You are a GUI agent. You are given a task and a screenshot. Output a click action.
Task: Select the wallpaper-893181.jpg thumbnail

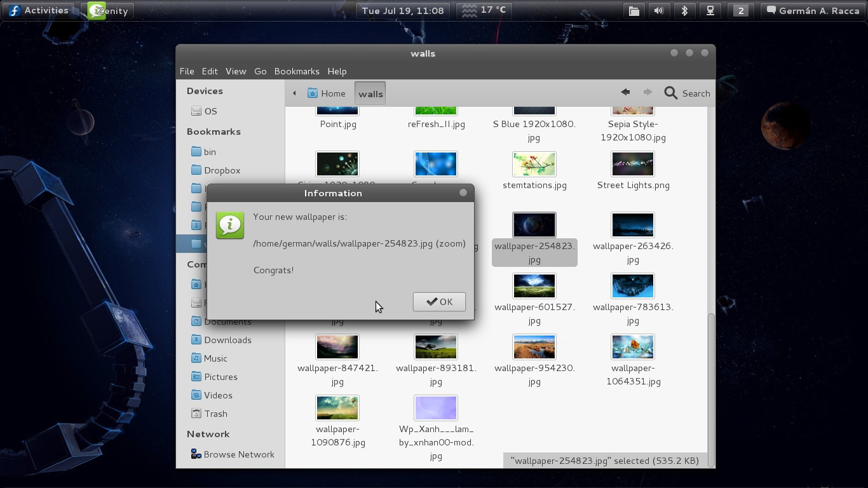point(436,347)
